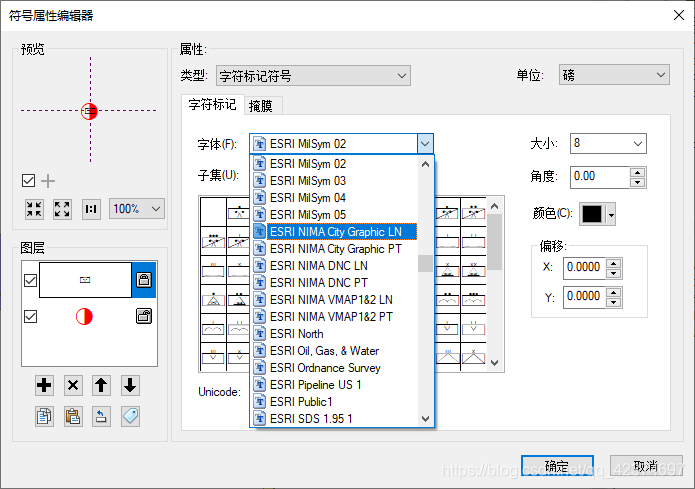Viewport: 695px width, 489px height.
Task: Select ESRI SDS 1.95 1 font
Action: click(x=334, y=419)
